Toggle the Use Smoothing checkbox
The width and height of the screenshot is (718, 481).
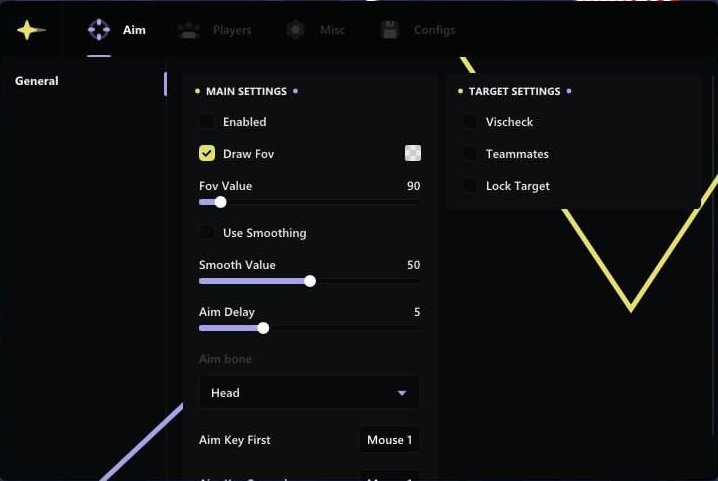pyautogui.click(x=207, y=233)
